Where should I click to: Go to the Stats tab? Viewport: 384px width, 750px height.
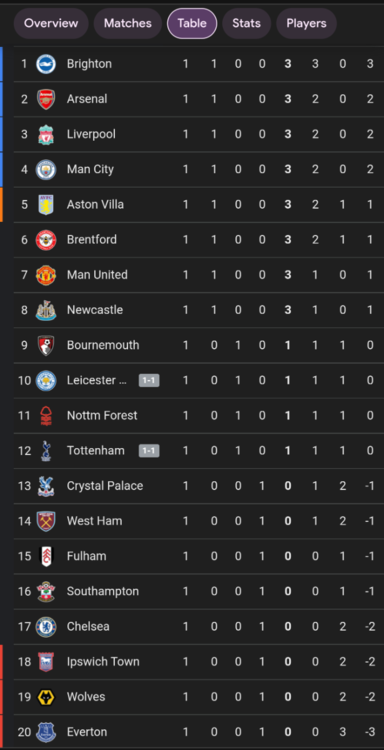tap(246, 23)
